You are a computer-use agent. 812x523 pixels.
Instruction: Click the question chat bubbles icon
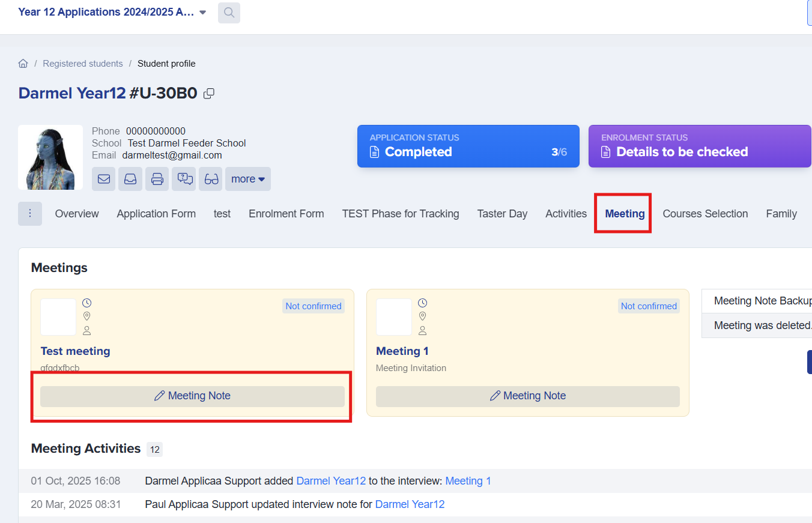click(x=184, y=179)
